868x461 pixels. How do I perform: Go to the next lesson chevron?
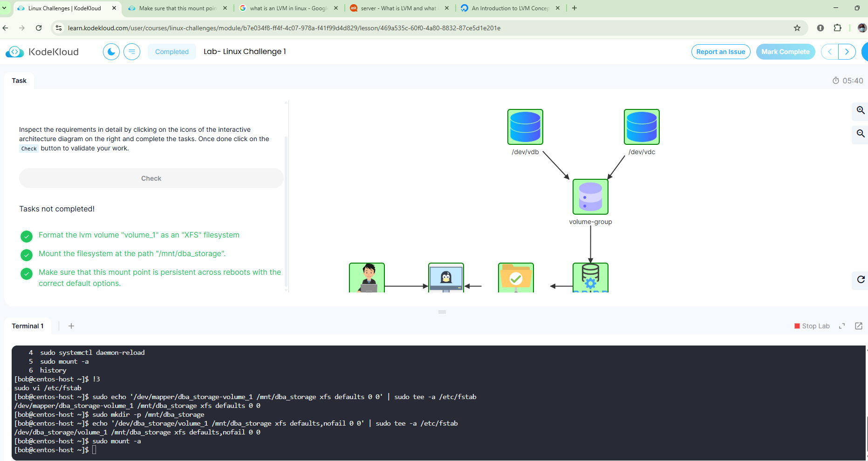click(847, 52)
